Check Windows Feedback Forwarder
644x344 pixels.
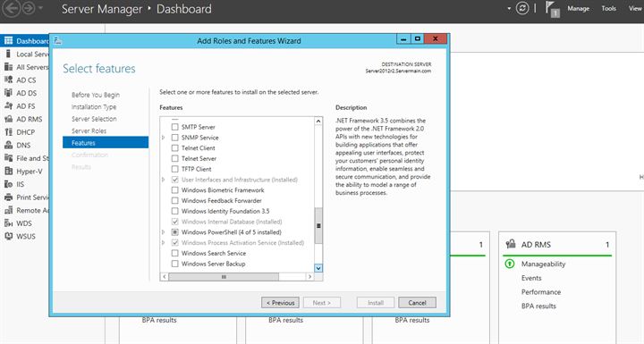175,200
